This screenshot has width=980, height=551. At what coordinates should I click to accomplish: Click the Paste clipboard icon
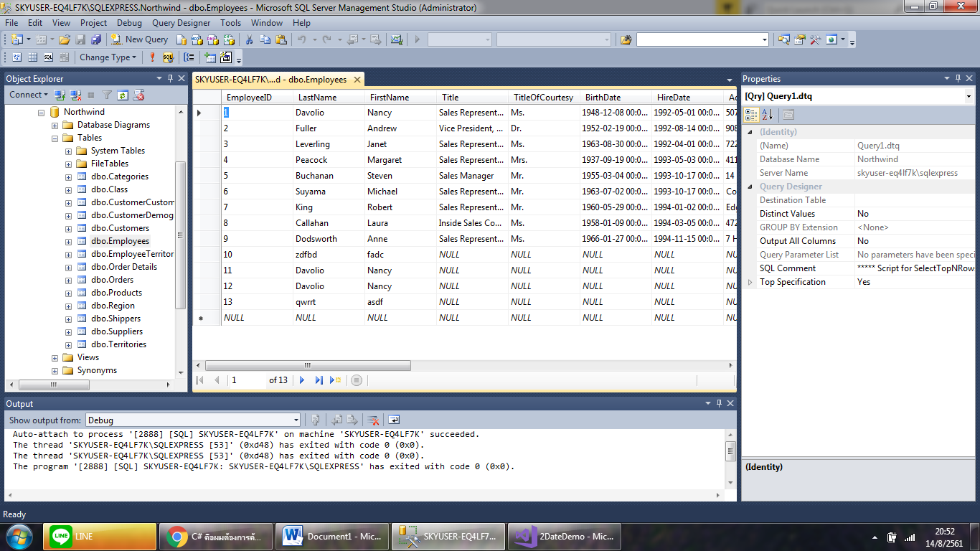281,39
